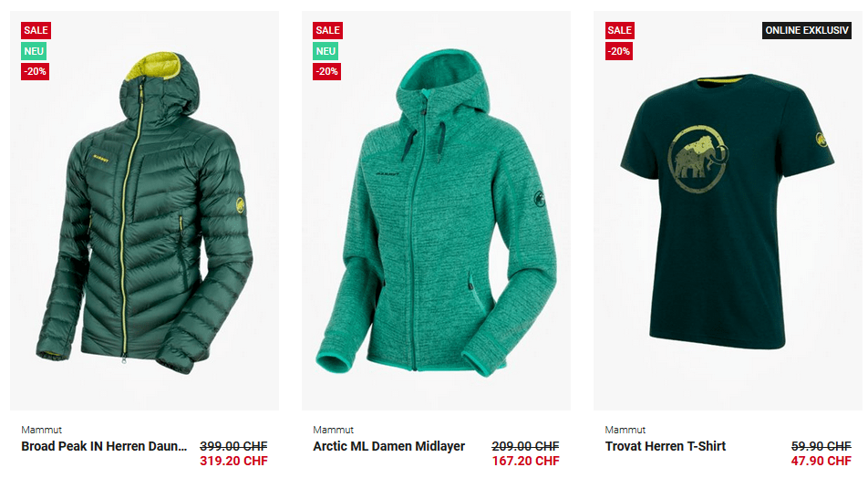Open Broad Peak IN Herren Daun... product link
The width and height of the screenshot is (868, 478).
tap(104, 446)
